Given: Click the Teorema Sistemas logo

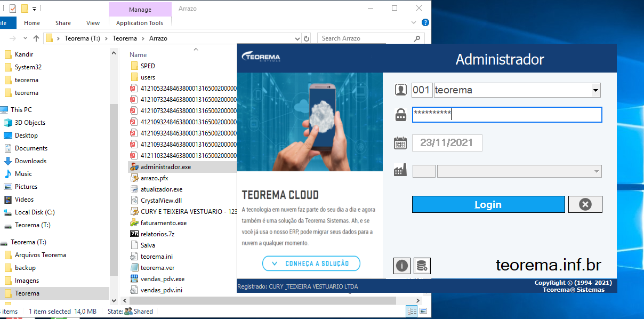Looking at the screenshot, I should pyautogui.click(x=261, y=57).
